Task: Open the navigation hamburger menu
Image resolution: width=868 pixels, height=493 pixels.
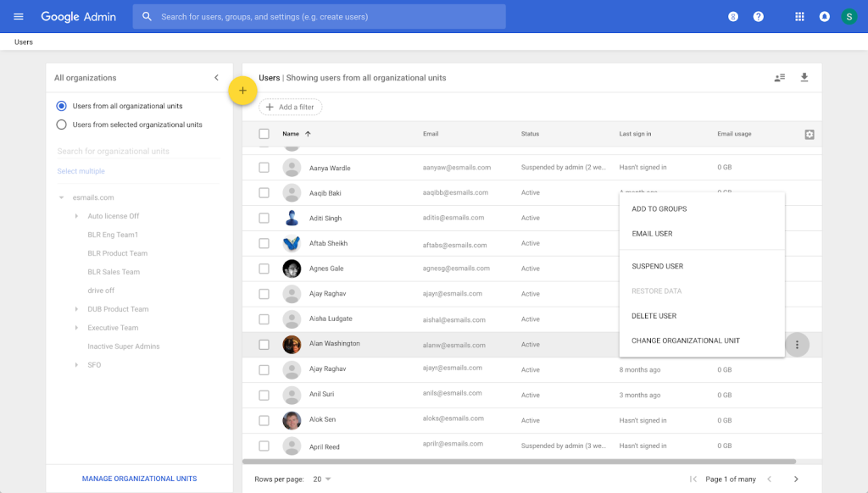Action: coord(18,15)
